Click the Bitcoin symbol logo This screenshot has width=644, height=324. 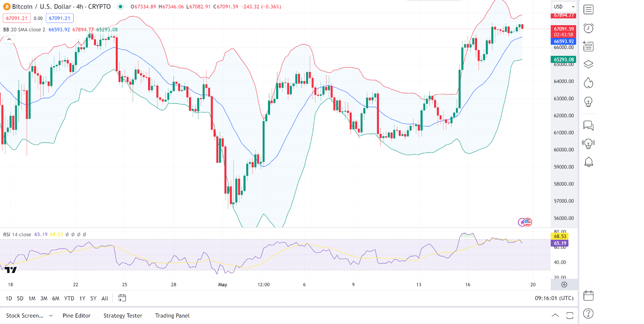tap(7, 7)
